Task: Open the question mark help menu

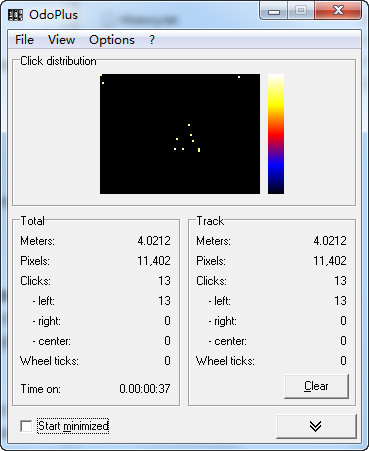Action: [152, 40]
